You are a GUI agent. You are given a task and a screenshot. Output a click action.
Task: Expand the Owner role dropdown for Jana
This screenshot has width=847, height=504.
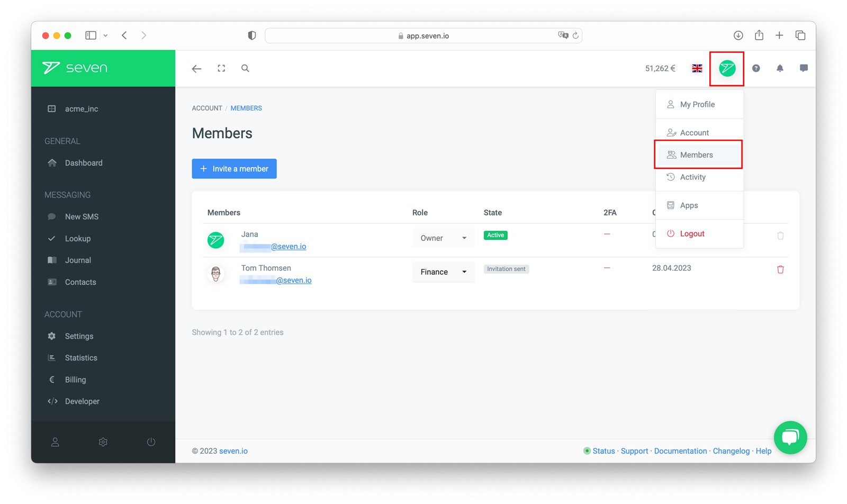tap(443, 238)
